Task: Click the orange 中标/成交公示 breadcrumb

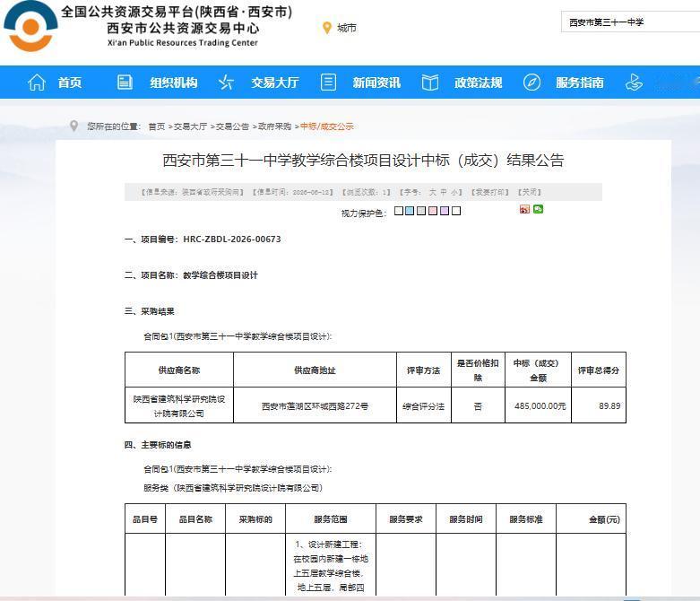Action: 327,126
